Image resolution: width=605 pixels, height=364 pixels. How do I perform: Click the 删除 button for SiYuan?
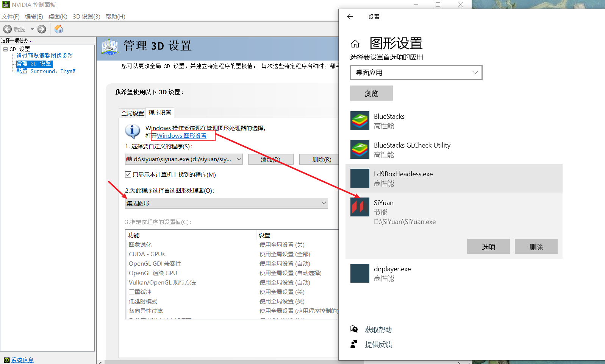(536, 246)
